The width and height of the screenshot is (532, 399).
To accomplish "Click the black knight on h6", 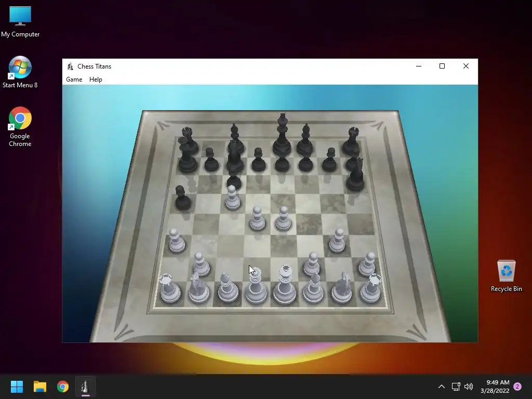I will click(355, 174).
